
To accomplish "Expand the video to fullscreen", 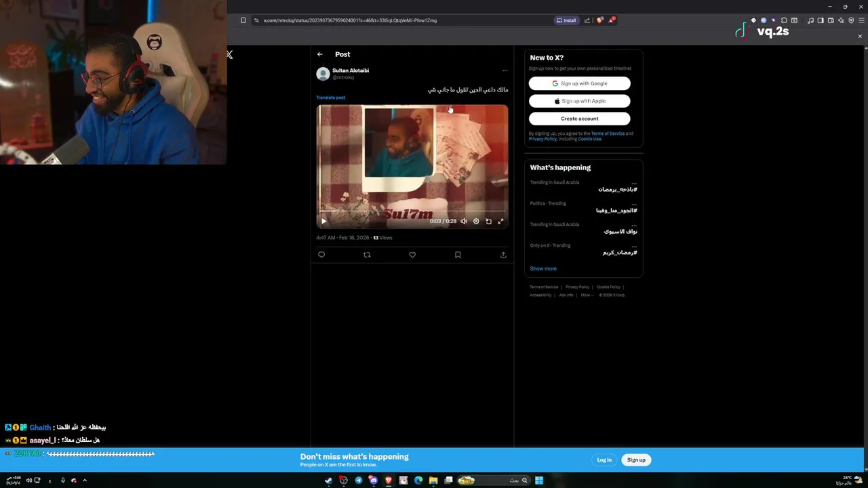I will (x=500, y=221).
